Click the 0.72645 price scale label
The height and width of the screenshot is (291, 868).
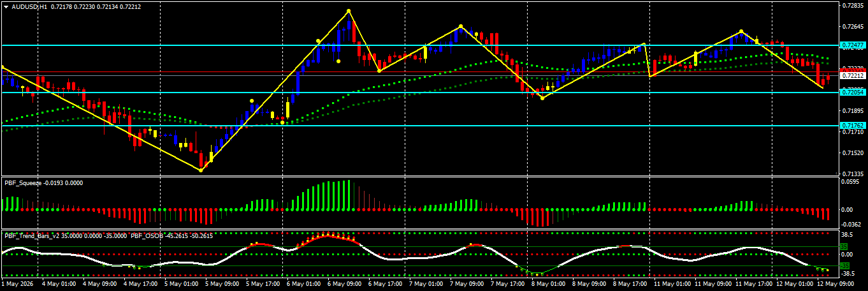(x=852, y=27)
